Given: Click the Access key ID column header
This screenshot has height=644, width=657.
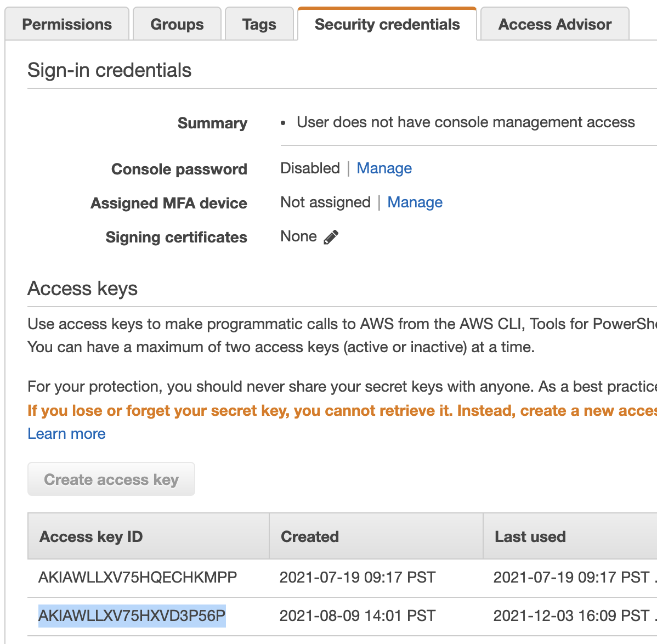Looking at the screenshot, I should pos(91,536).
